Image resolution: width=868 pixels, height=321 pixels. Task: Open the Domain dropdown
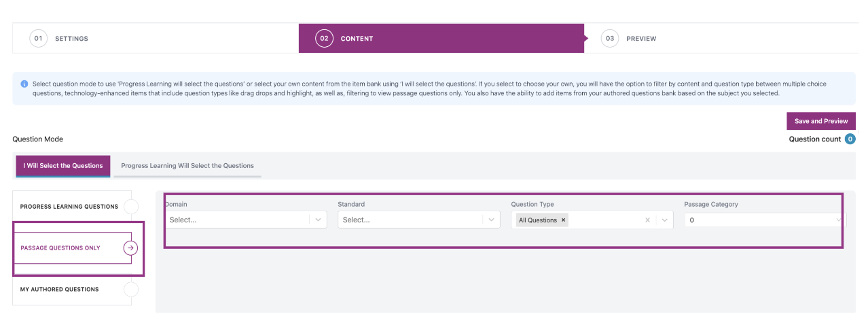[x=246, y=220]
